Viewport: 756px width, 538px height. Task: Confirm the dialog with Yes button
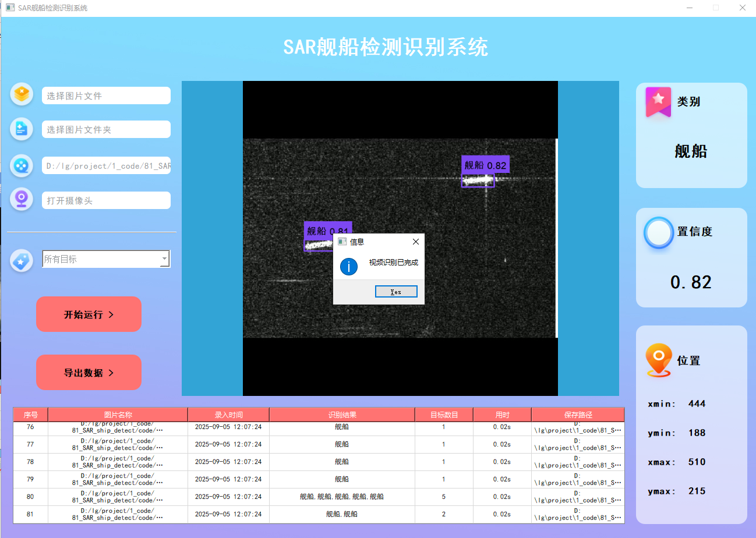tap(396, 292)
